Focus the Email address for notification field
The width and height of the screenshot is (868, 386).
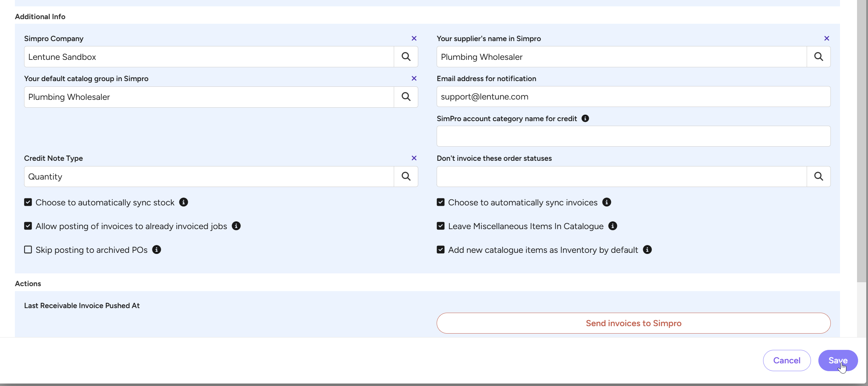(633, 97)
